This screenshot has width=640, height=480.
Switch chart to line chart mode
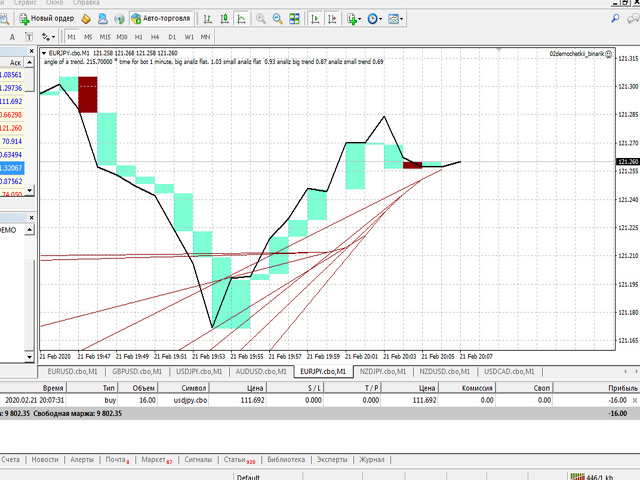(241, 19)
